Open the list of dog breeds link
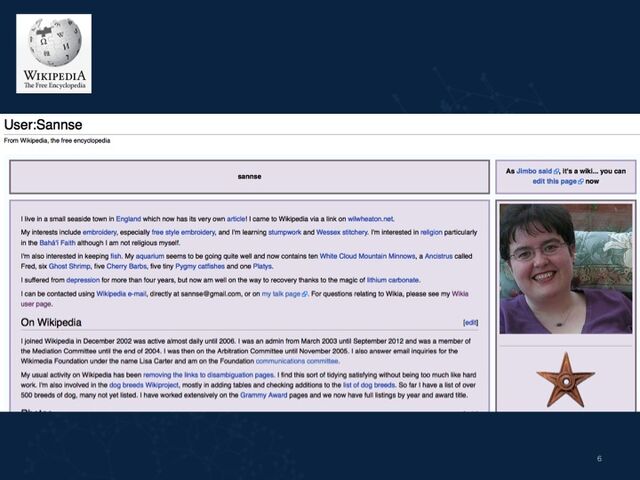Screen dimensions: 640x480 point(369,385)
